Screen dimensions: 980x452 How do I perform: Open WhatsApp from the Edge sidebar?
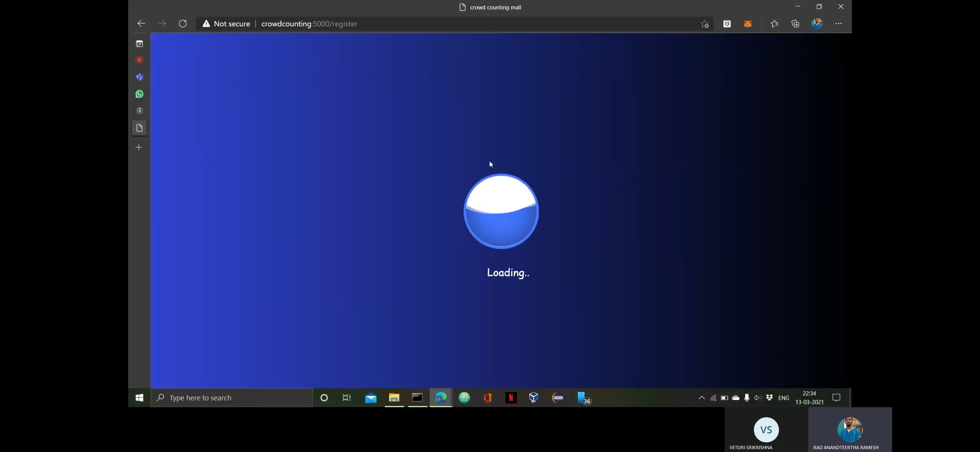139,94
